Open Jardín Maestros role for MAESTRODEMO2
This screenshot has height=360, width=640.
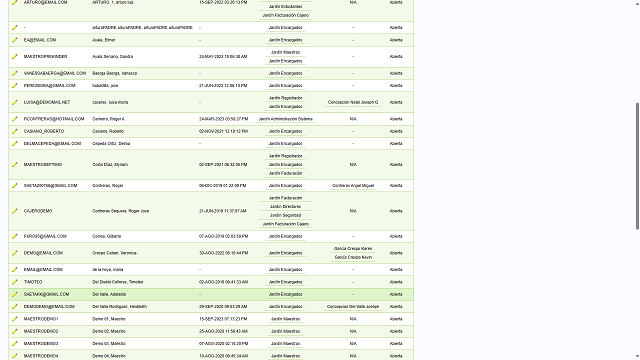[285, 331]
